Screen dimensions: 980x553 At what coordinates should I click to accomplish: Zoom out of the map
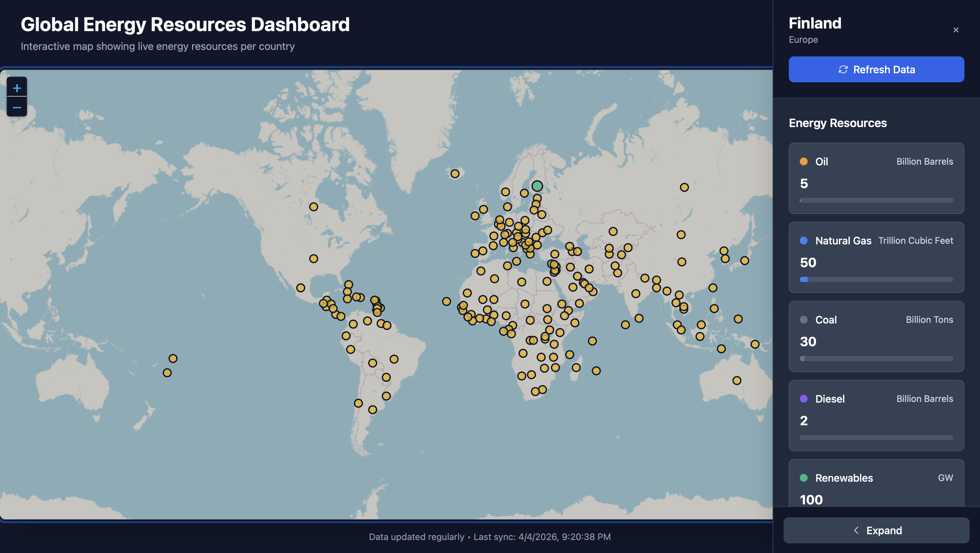tap(17, 107)
